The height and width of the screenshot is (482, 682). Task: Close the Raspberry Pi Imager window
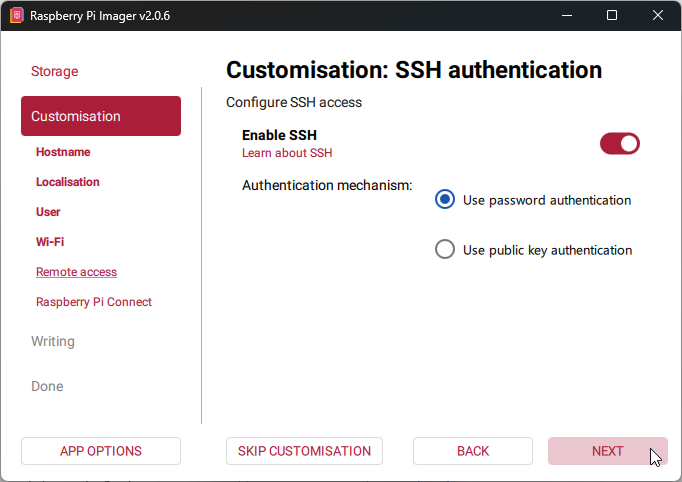(657, 16)
